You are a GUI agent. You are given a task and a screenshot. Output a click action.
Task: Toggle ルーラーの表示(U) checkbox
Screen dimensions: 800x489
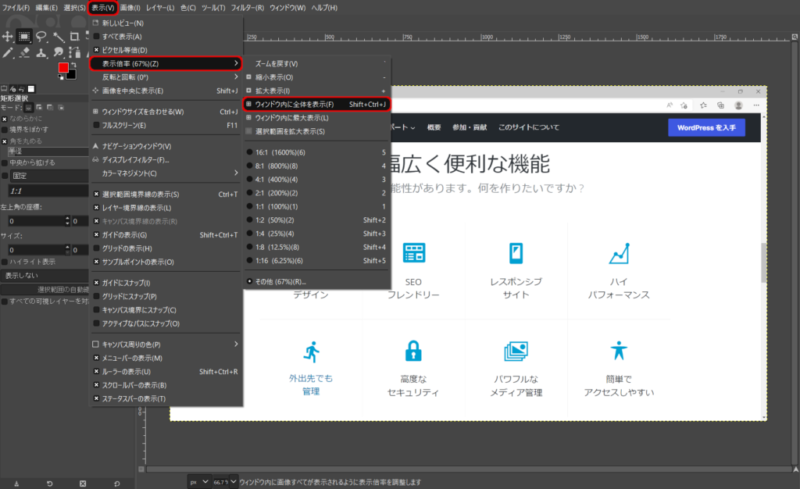96,372
